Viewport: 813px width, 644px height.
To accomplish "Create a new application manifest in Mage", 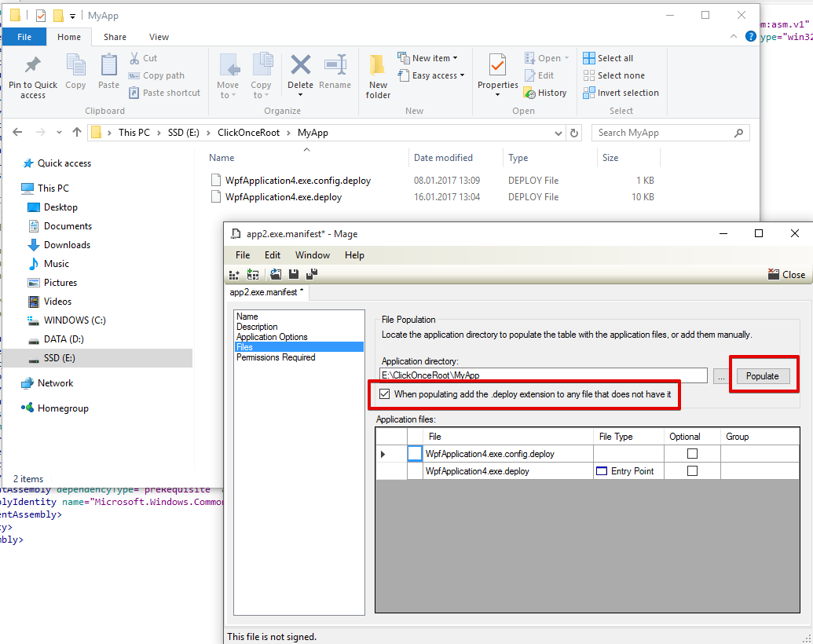I will (234, 274).
